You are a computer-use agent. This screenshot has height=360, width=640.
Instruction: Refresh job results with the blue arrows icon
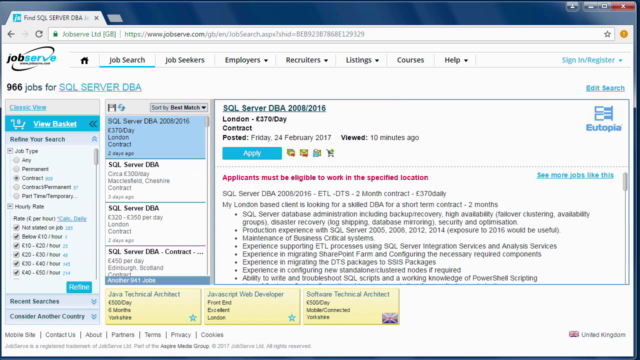121,107
